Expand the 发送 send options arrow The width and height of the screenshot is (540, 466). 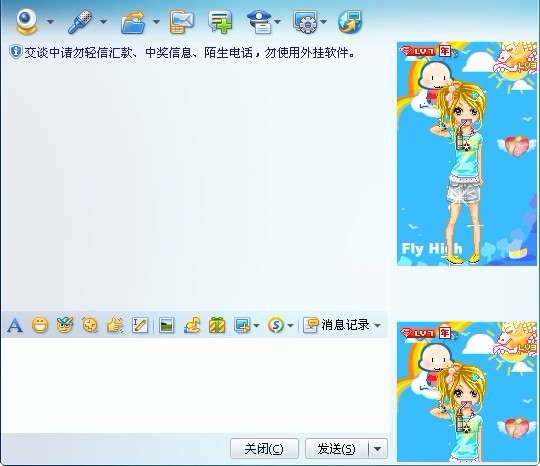pyautogui.click(x=378, y=449)
